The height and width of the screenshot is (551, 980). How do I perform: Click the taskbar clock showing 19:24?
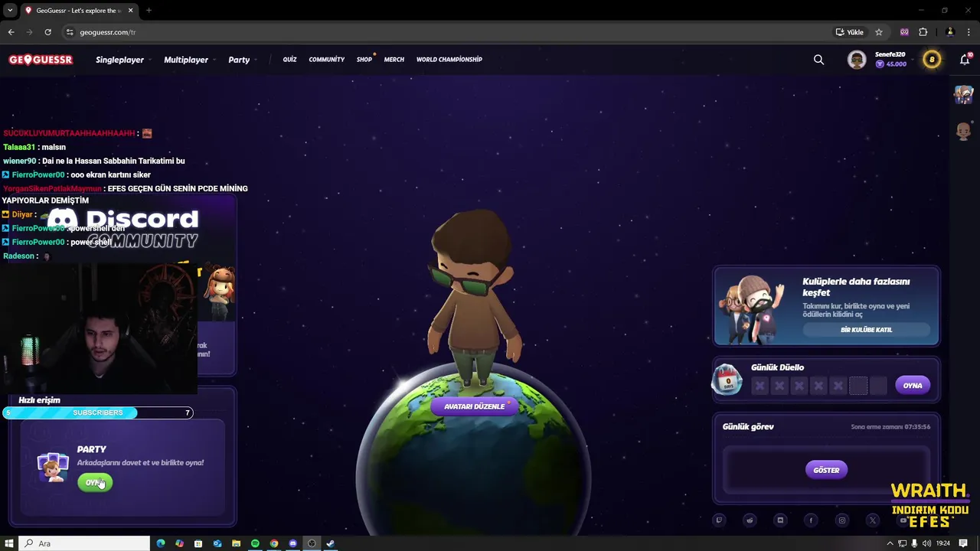943,543
